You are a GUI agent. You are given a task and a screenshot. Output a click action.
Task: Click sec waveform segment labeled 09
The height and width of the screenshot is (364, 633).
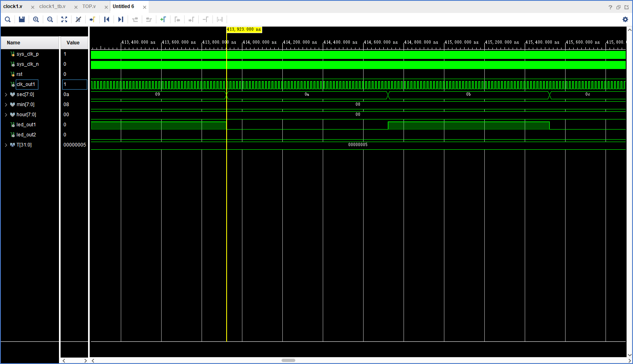click(x=158, y=94)
